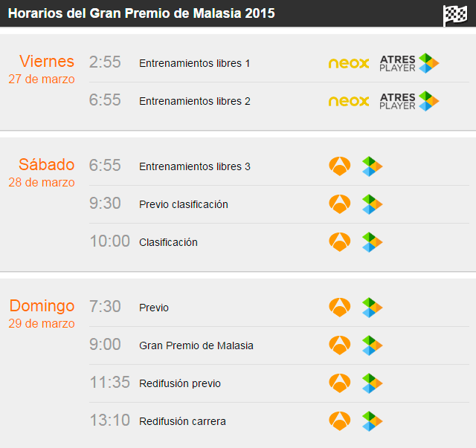Click the Neox logo for Entrenamientos libres 2
Image resolution: width=476 pixels, height=448 pixels.
[349, 101]
